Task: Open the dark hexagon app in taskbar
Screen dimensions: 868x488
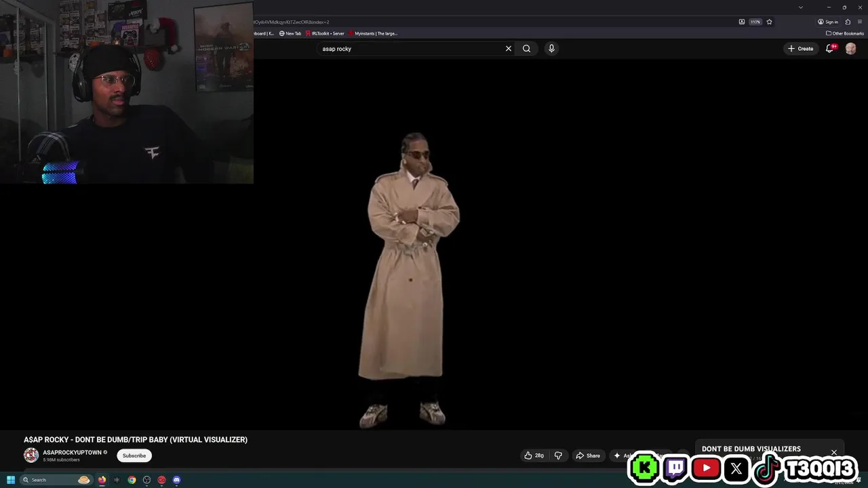Action: point(117,480)
